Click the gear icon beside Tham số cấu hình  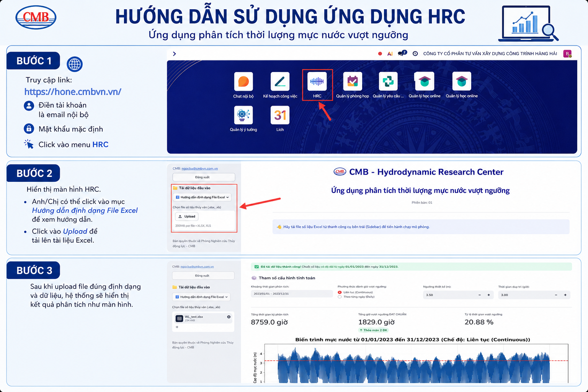[254, 278]
